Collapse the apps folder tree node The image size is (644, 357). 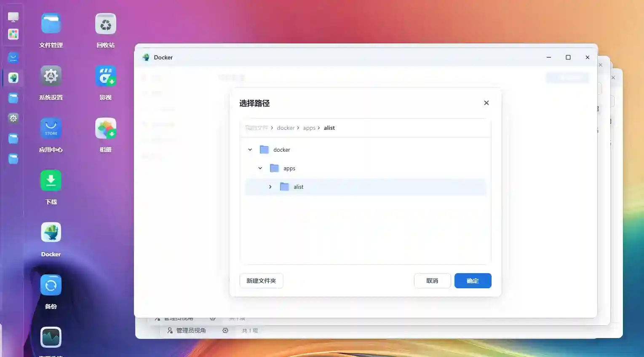(x=260, y=168)
